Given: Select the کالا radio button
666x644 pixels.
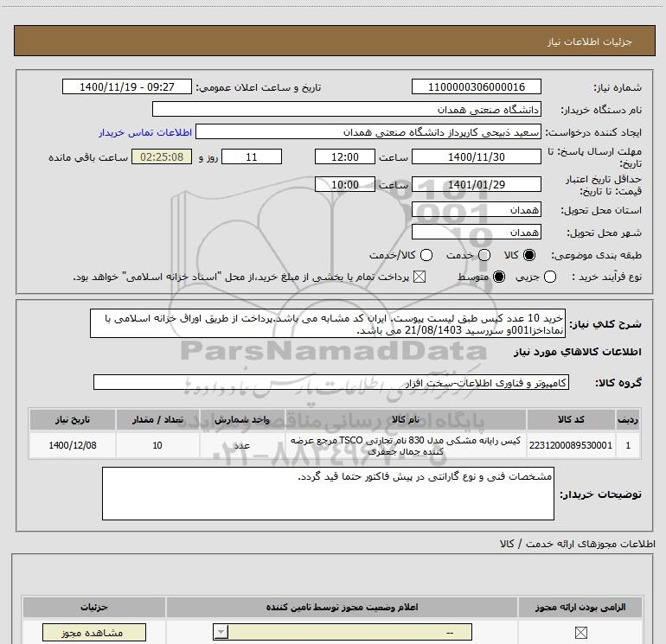Looking at the screenshot, I should (x=529, y=255).
